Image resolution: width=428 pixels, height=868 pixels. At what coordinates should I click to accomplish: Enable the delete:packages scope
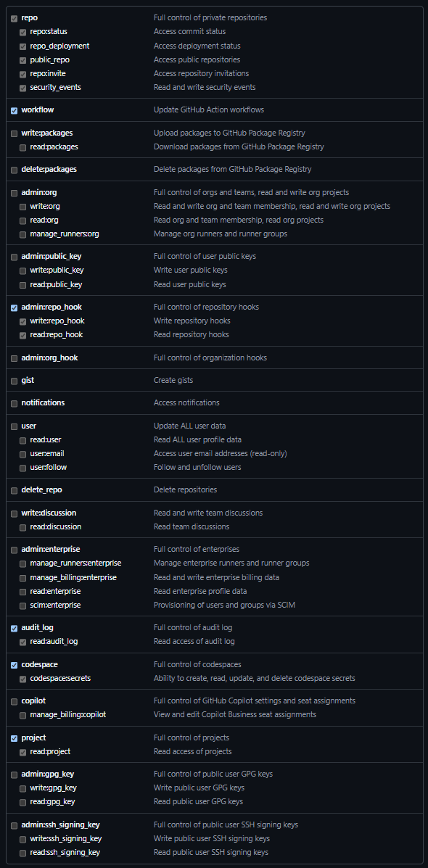[x=14, y=170]
